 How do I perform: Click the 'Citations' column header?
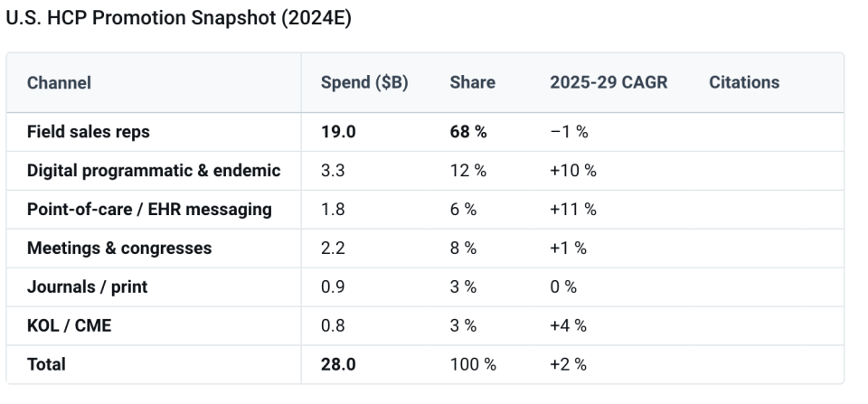tap(743, 82)
